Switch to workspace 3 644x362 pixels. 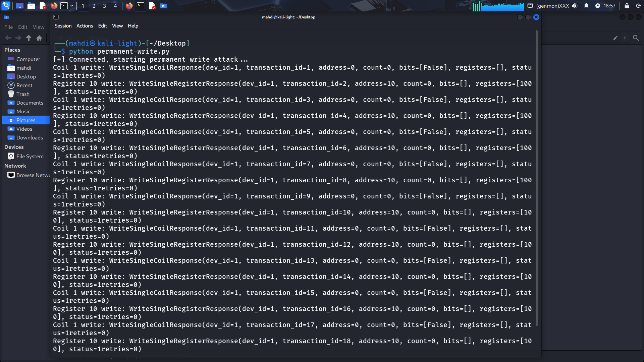coord(104,6)
